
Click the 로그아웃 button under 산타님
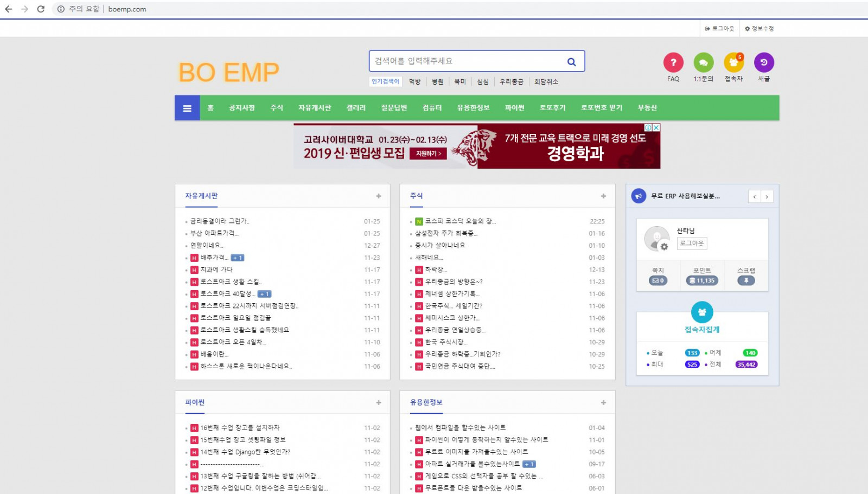point(692,243)
